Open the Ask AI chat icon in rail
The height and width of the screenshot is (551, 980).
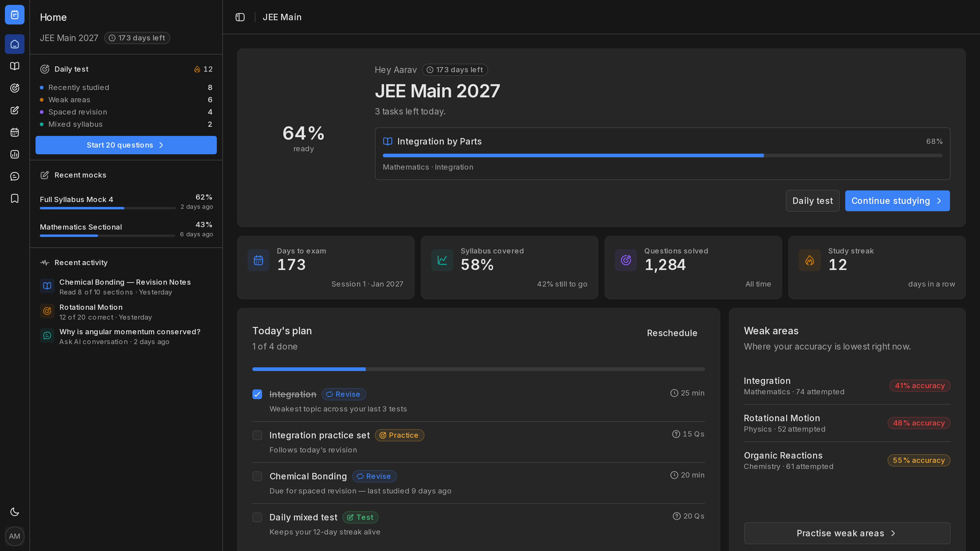14,176
